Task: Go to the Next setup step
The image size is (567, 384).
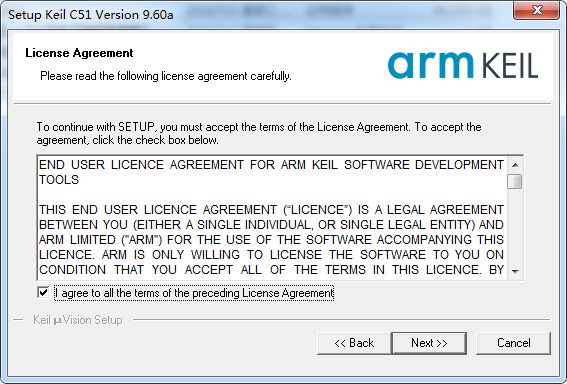Action: [429, 343]
